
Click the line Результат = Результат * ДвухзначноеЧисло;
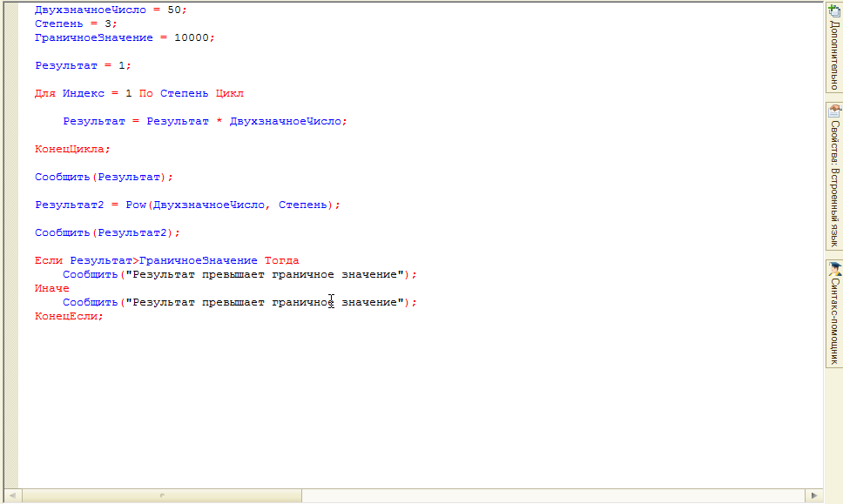coord(205,122)
